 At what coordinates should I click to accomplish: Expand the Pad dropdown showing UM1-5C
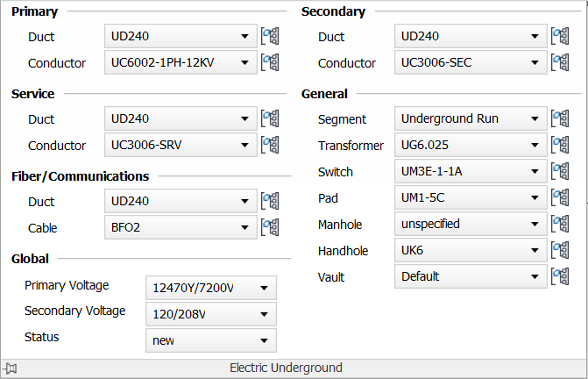tap(471, 198)
